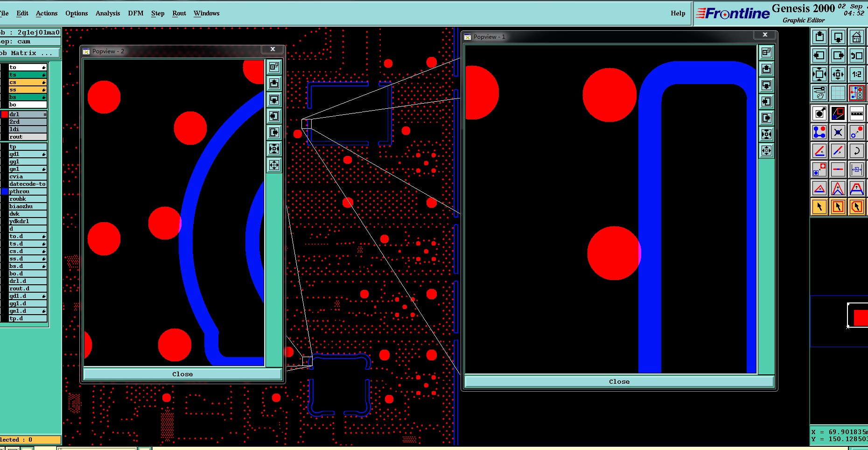Toggle display box beside cvia layer
This screenshot has width=868, height=450.
5,176
